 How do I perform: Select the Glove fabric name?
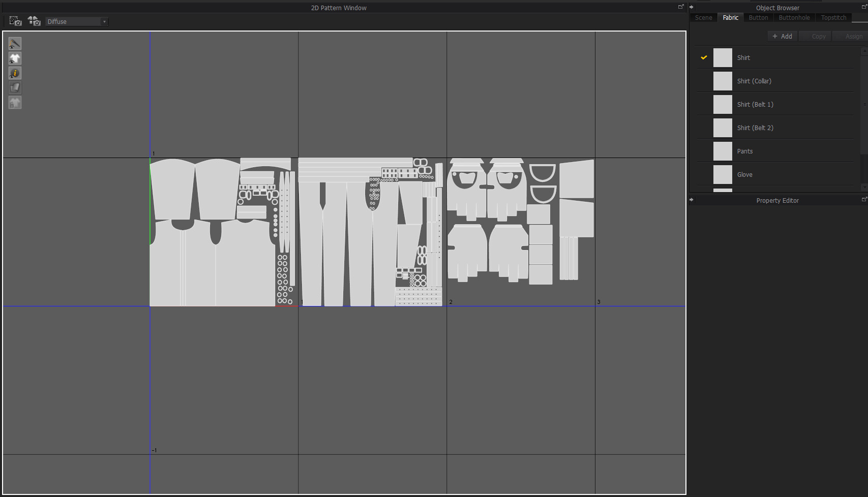coord(745,174)
